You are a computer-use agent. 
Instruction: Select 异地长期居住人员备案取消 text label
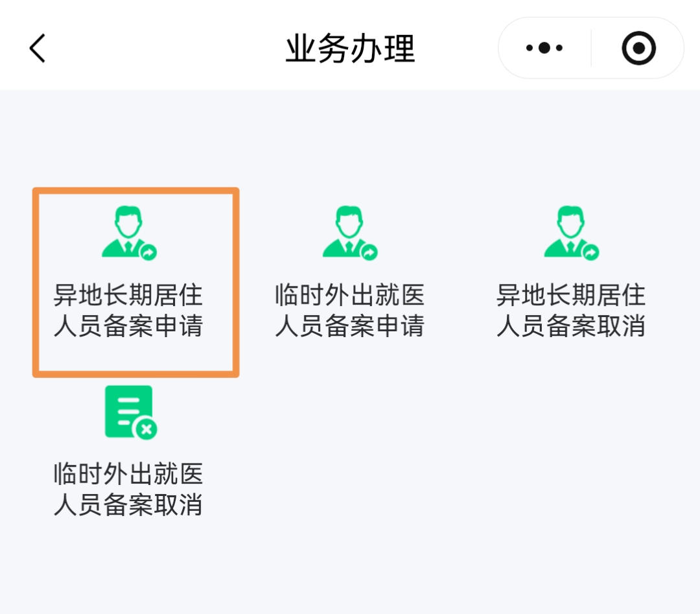point(571,311)
